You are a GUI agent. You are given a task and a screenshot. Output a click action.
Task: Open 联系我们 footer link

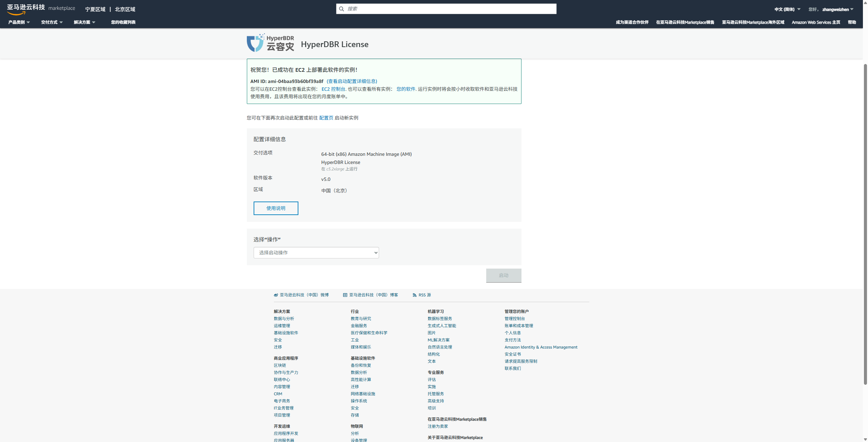click(513, 369)
